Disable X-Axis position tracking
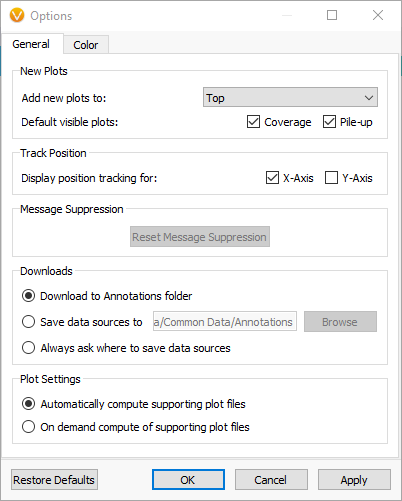 272,178
